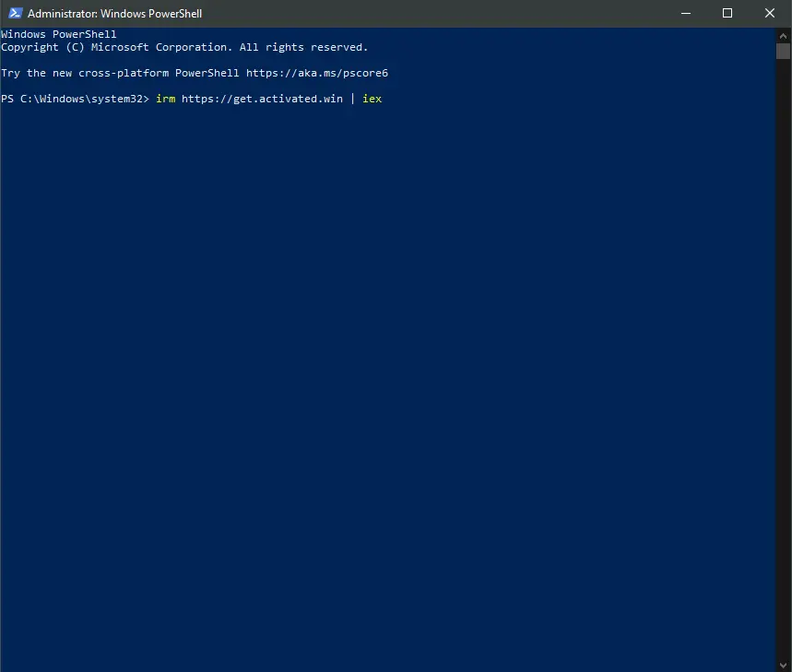Click the Microsoft Corporation copyright line
792x672 pixels.
coord(184,46)
